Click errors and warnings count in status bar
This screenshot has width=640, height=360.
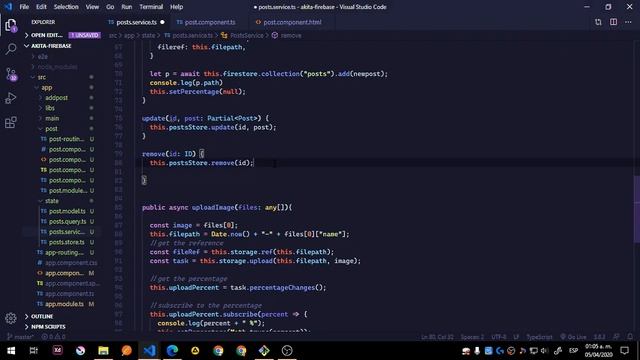53,337
